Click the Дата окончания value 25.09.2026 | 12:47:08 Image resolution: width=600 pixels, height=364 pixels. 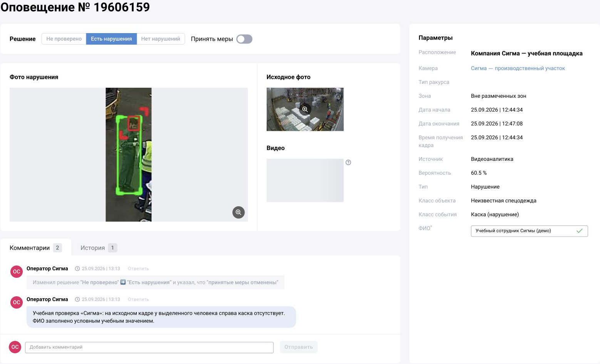pos(497,124)
